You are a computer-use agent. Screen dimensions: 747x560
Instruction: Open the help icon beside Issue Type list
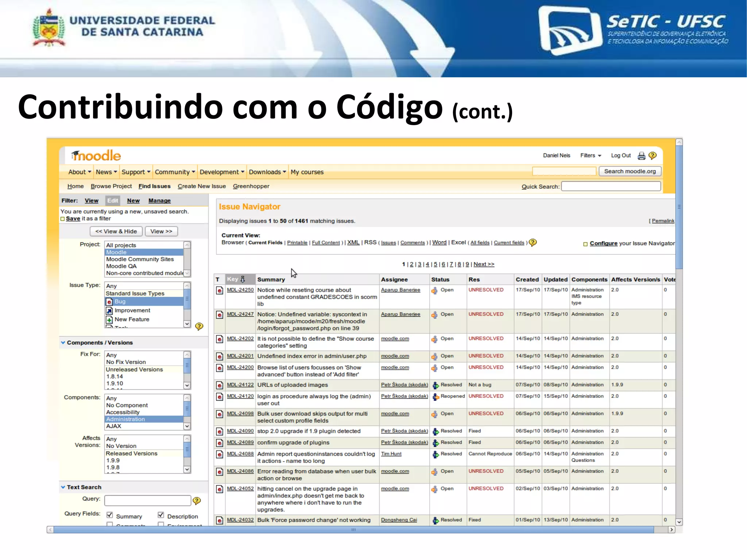(199, 327)
